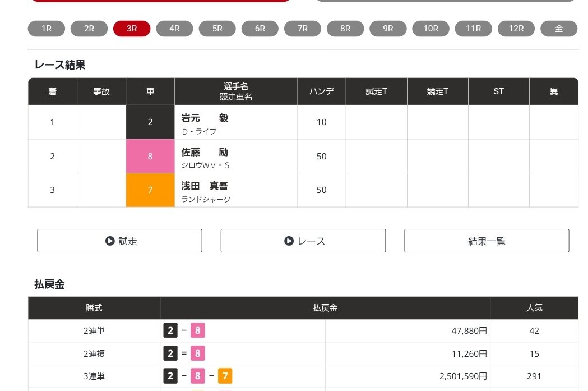Viewport: 588px width, 391px height.
Task: Open the 4R race tab
Action: [x=174, y=29]
